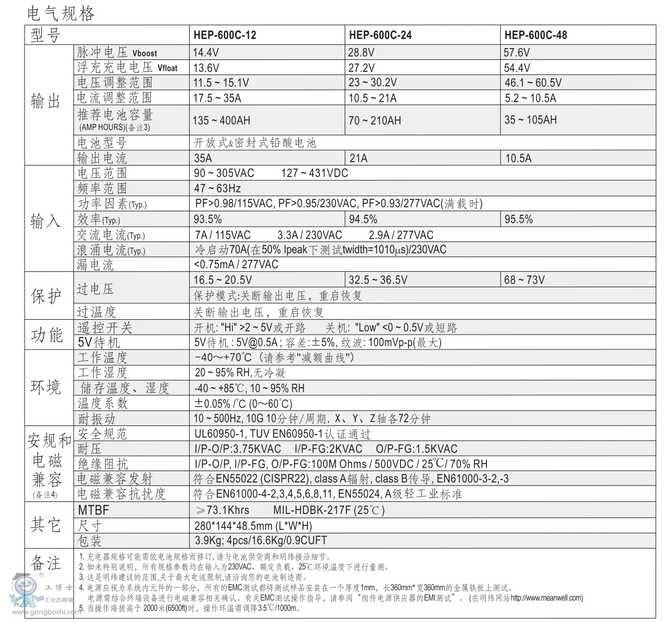Select the MTBF row label
The height and width of the screenshot is (623, 672).
[93, 510]
